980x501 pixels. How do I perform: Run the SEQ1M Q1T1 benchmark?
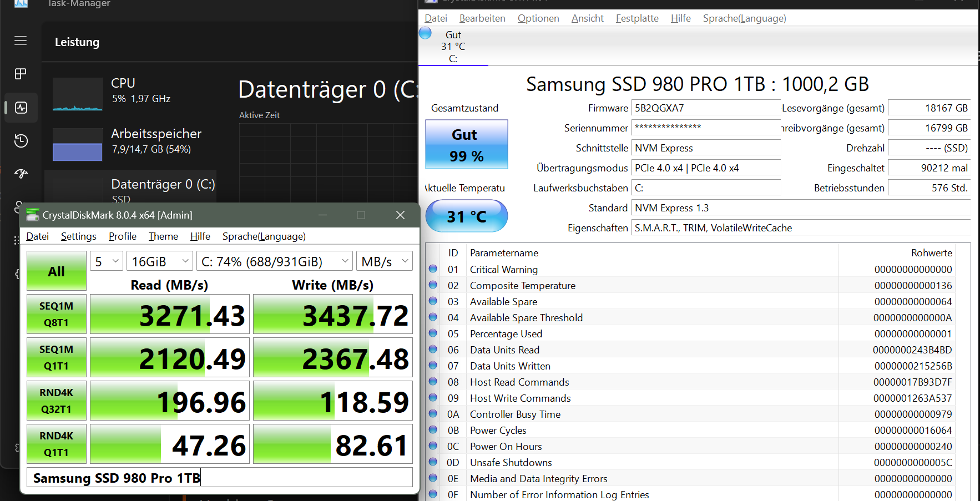pyautogui.click(x=57, y=357)
